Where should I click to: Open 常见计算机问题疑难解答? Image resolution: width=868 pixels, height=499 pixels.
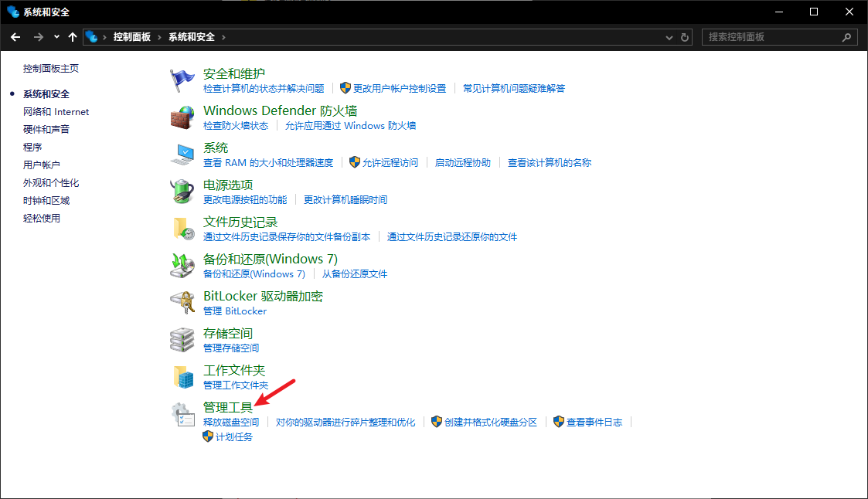tap(514, 89)
